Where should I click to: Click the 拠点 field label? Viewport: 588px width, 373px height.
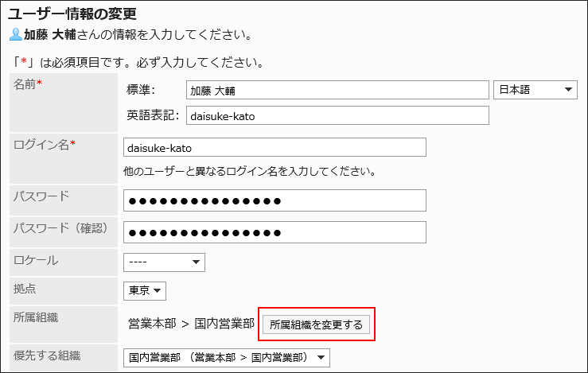[x=25, y=289]
